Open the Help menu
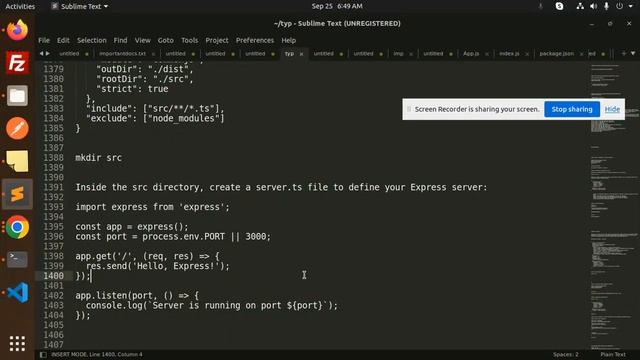 [x=289, y=40]
